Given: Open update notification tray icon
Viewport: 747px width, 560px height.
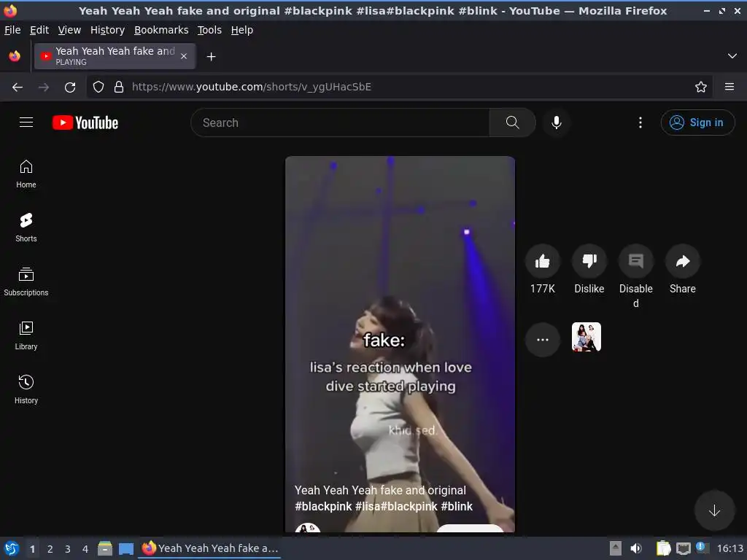Looking at the screenshot, I should (x=701, y=548).
